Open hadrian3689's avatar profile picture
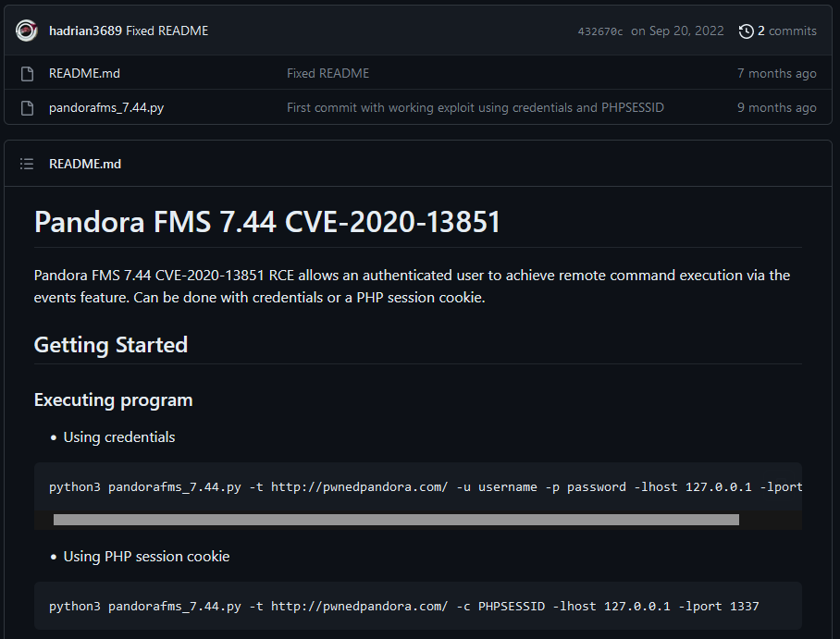840x639 pixels. click(x=26, y=31)
